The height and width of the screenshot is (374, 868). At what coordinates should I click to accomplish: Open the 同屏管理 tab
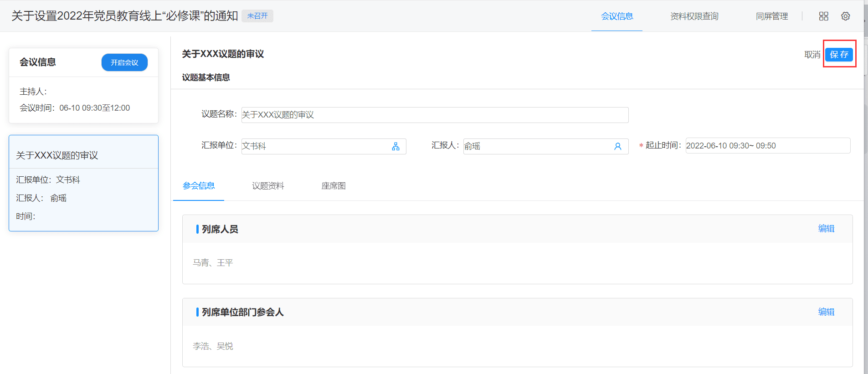pyautogui.click(x=771, y=16)
